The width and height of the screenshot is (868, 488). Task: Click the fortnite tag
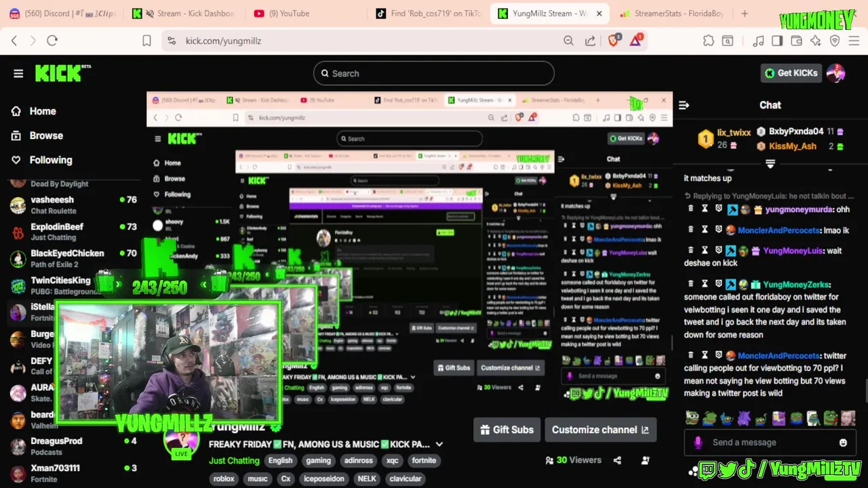(x=424, y=460)
